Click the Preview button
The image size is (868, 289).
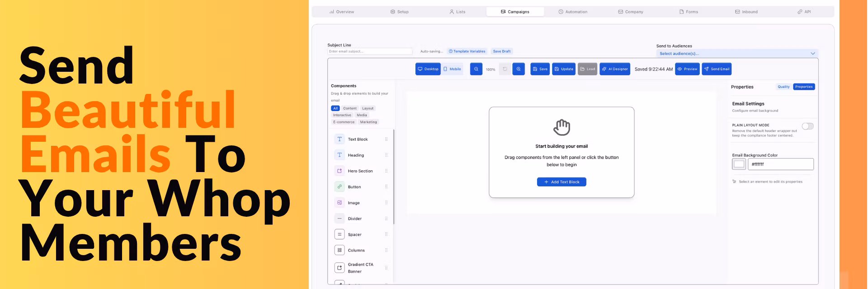click(687, 69)
